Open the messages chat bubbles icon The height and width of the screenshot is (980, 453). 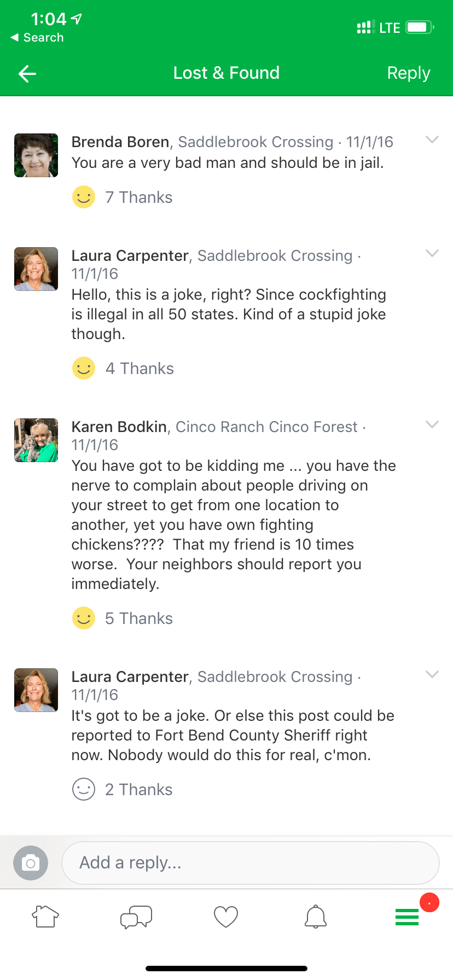[x=136, y=917]
